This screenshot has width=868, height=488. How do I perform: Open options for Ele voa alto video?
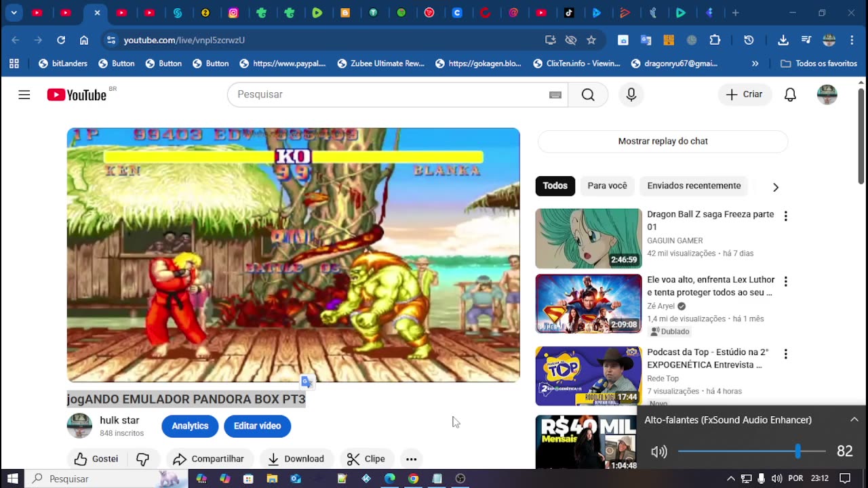785,281
